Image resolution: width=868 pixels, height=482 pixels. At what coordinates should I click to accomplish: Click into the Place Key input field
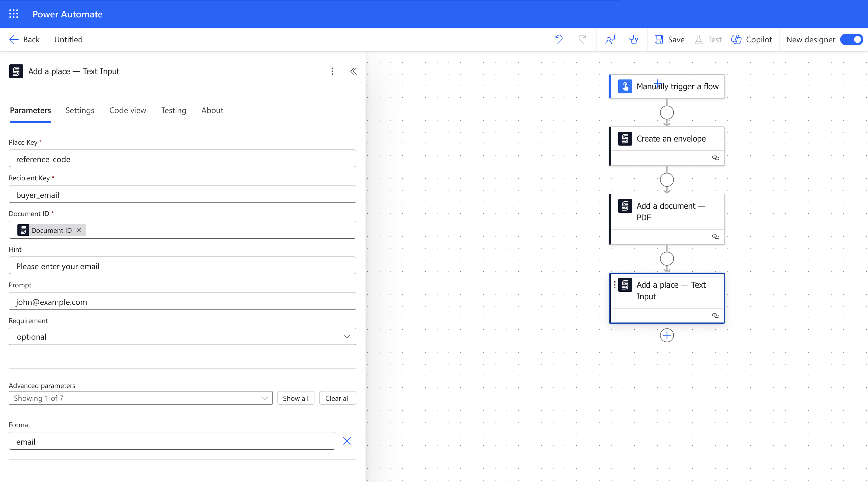tap(182, 159)
